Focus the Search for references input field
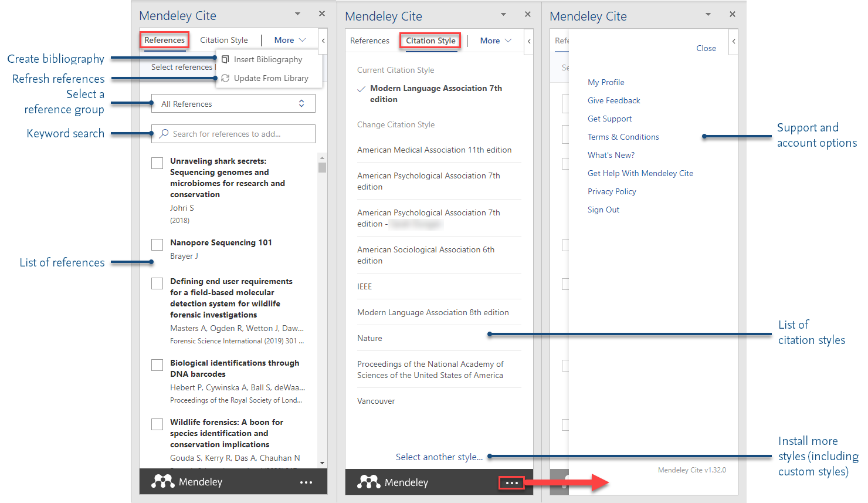 pos(233,134)
